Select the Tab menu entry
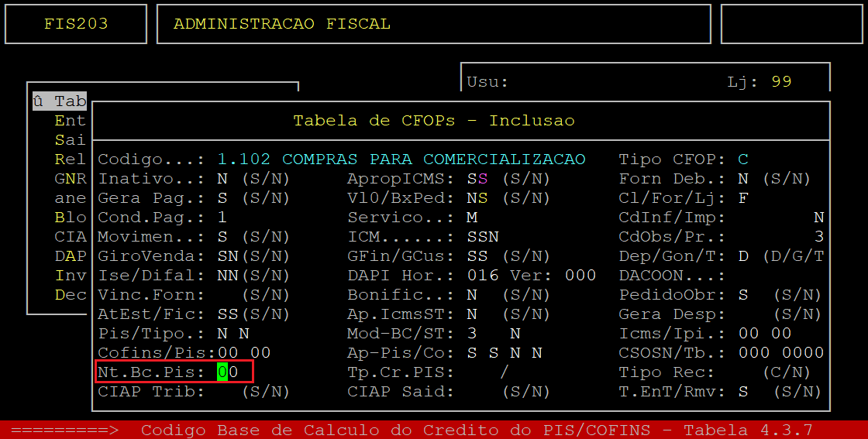This screenshot has height=439, width=868. pyautogui.click(x=60, y=101)
